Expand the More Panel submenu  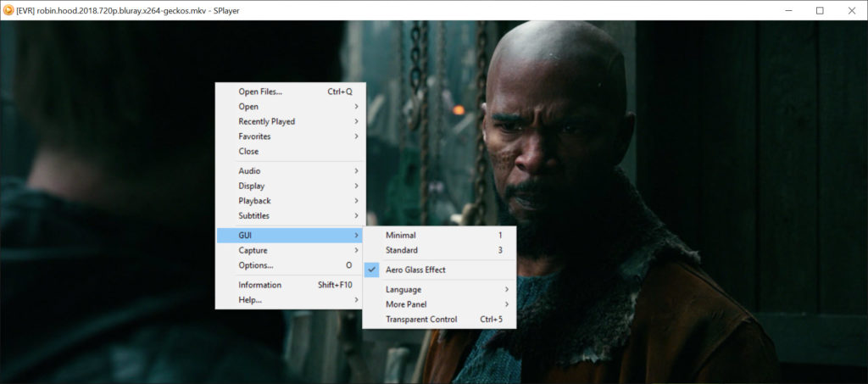click(440, 304)
